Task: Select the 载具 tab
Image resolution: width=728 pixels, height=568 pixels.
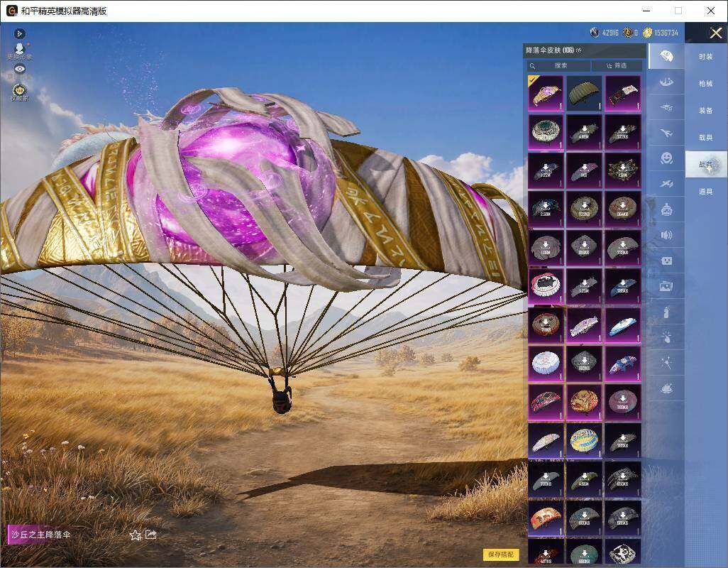Action: pyautogui.click(x=706, y=138)
